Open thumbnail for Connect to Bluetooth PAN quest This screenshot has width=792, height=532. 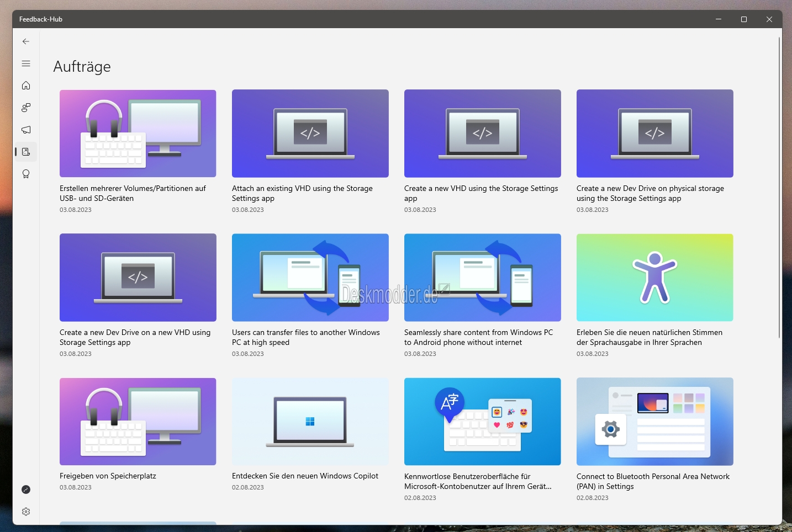click(655, 422)
